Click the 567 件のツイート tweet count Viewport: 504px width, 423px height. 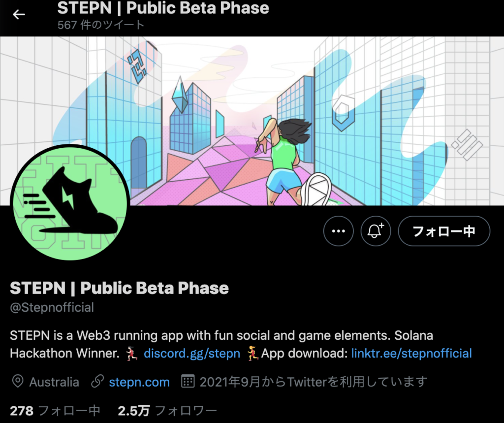point(101,25)
